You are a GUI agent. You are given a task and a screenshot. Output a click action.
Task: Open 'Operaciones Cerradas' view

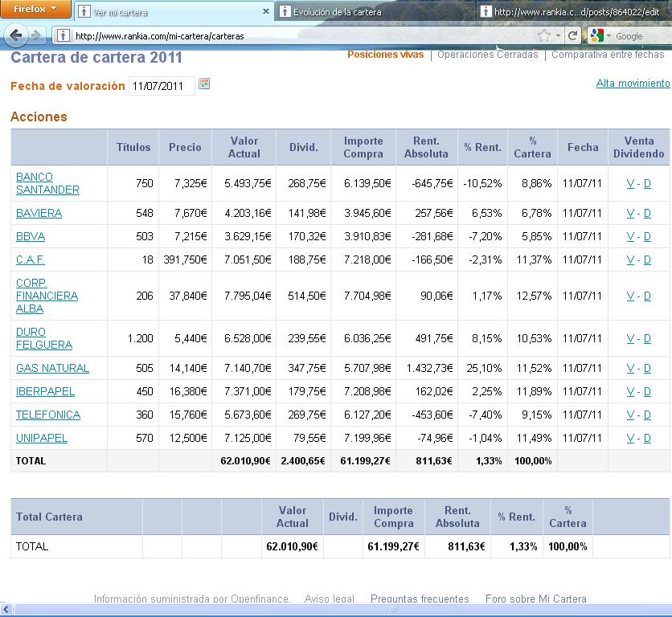pos(487,55)
